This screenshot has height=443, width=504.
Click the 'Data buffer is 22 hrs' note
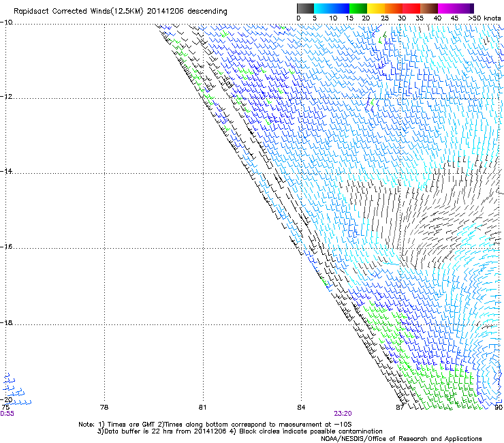tap(139, 431)
